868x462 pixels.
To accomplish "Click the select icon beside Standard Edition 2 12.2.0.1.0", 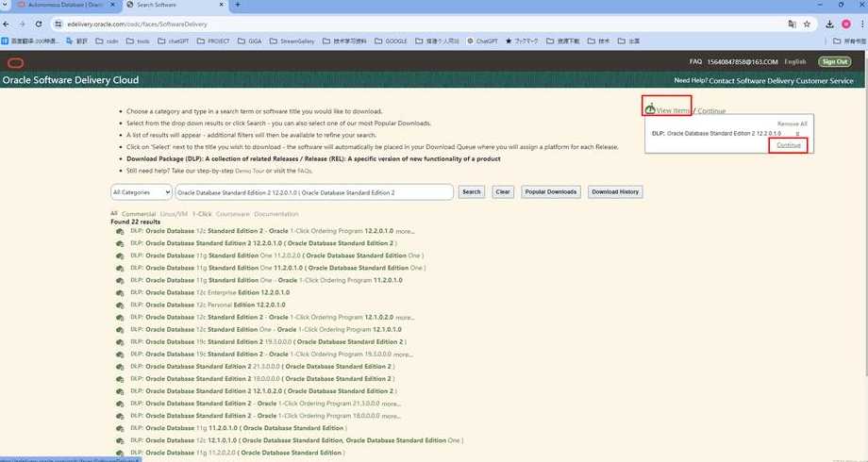I will [120, 244].
